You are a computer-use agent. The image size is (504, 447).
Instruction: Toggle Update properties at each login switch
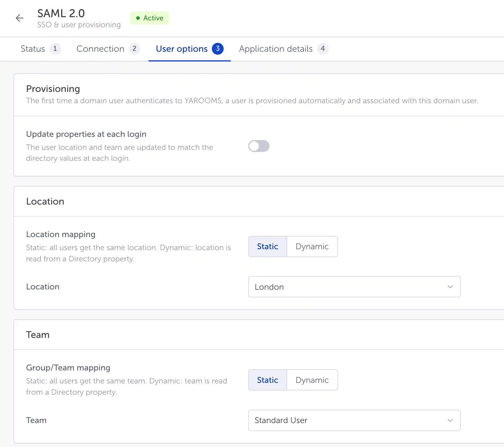259,146
